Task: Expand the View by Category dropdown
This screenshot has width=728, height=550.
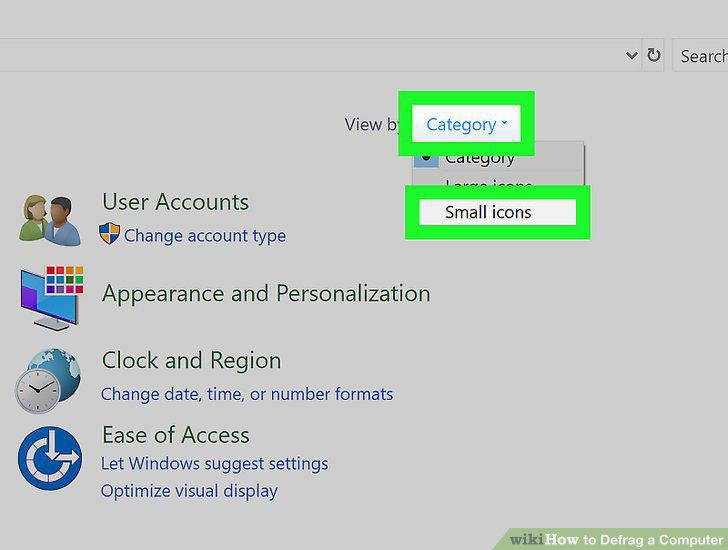Action: [x=466, y=124]
